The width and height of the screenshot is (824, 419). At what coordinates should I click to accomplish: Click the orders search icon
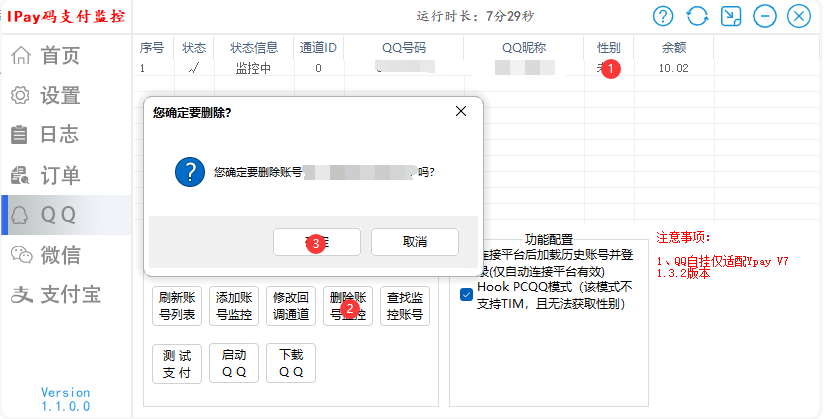20,175
